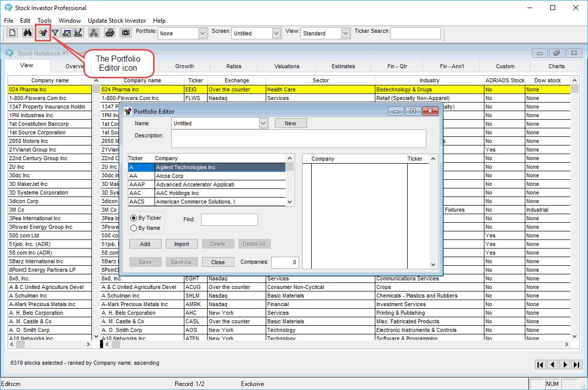Switch to the Growth tab
Image resolution: width=588 pixels, height=390 pixels.
184,66
